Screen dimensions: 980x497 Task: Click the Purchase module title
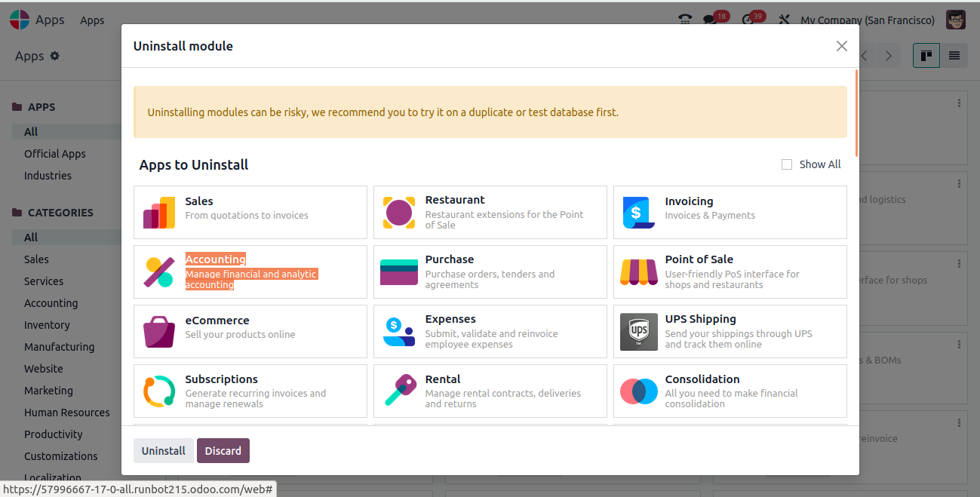(x=450, y=259)
